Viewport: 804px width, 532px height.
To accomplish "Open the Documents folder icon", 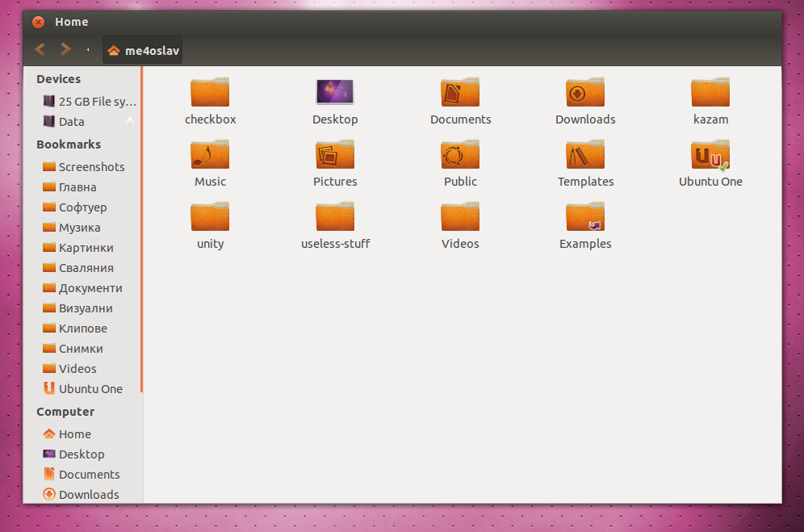I will 460,93.
